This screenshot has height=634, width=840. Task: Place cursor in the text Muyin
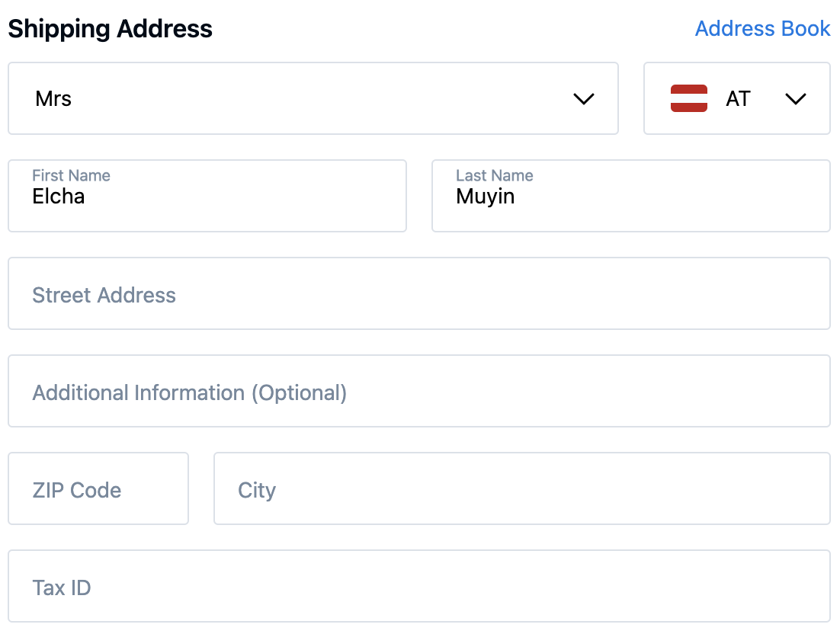[485, 197]
